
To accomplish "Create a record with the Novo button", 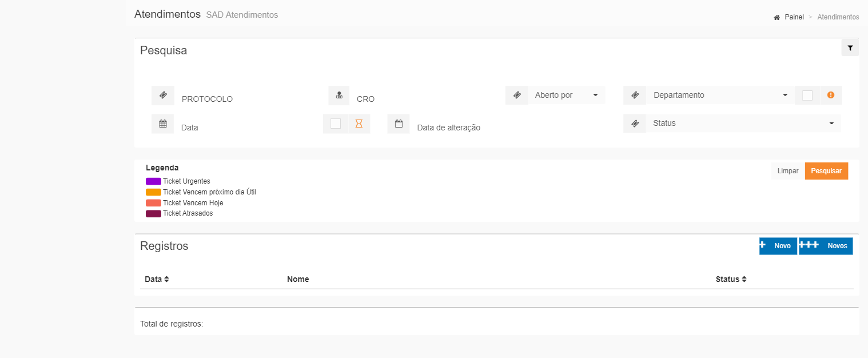I will click(778, 246).
